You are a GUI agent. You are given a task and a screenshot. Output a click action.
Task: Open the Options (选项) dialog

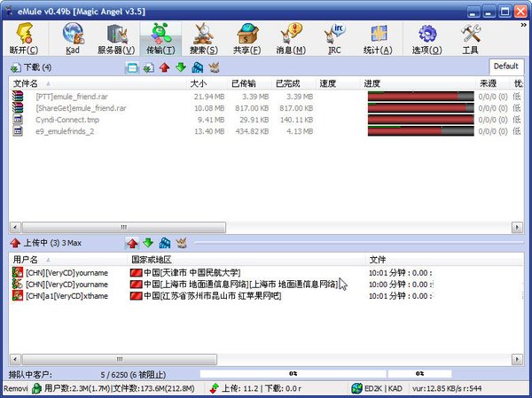tap(426, 38)
